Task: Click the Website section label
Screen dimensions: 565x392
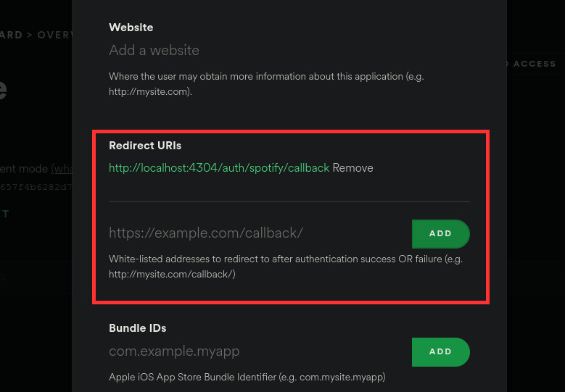Action: tap(131, 28)
